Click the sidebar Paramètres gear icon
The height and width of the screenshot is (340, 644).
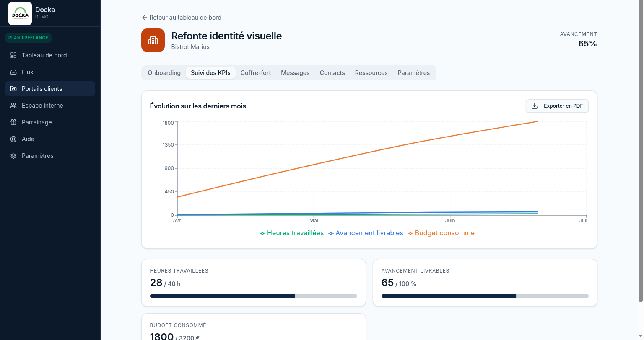(x=13, y=156)
